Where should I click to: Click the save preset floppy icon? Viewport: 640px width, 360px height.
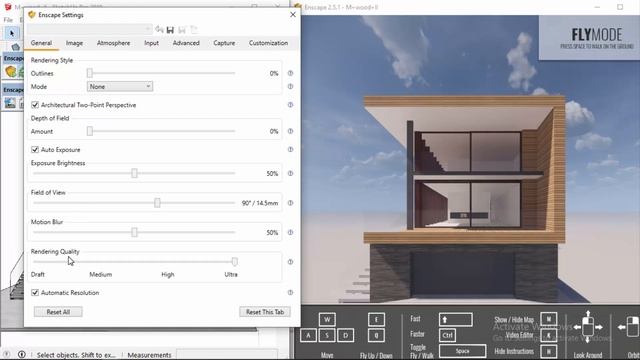coord(170,29)
